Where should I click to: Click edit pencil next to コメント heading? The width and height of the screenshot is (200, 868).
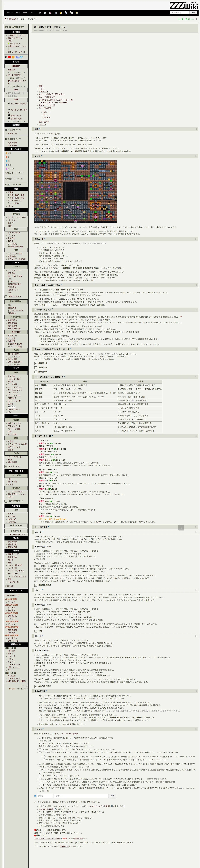click(x=43, y=729)
